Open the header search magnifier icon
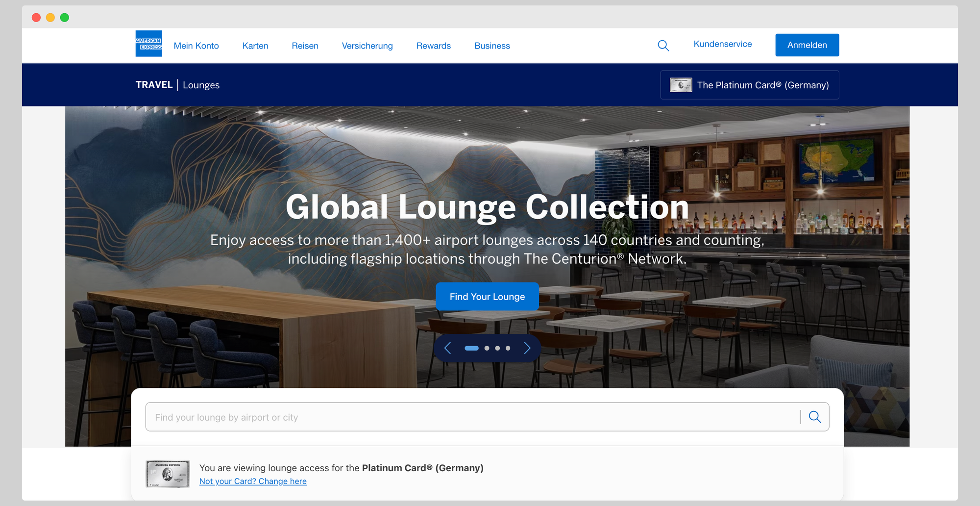This screenshot has height=506, width=980. [663, 46]
